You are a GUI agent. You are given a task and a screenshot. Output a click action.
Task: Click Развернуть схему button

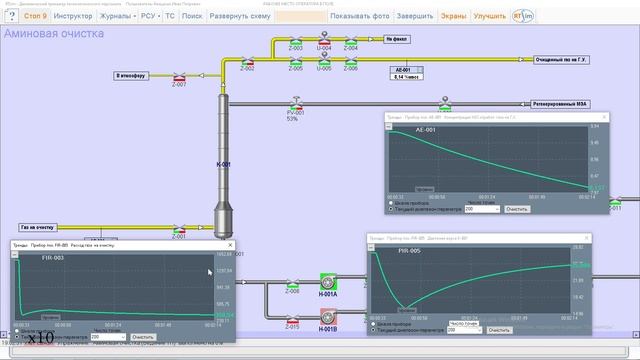(x=240, y=16)
